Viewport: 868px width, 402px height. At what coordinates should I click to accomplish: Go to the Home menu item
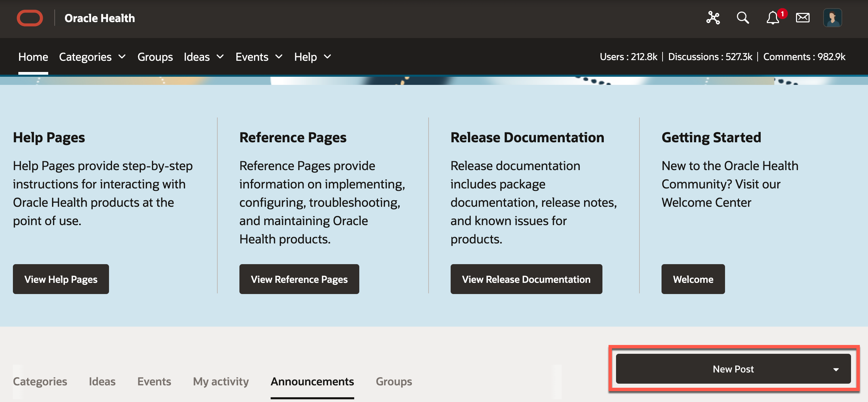point(33,57)
